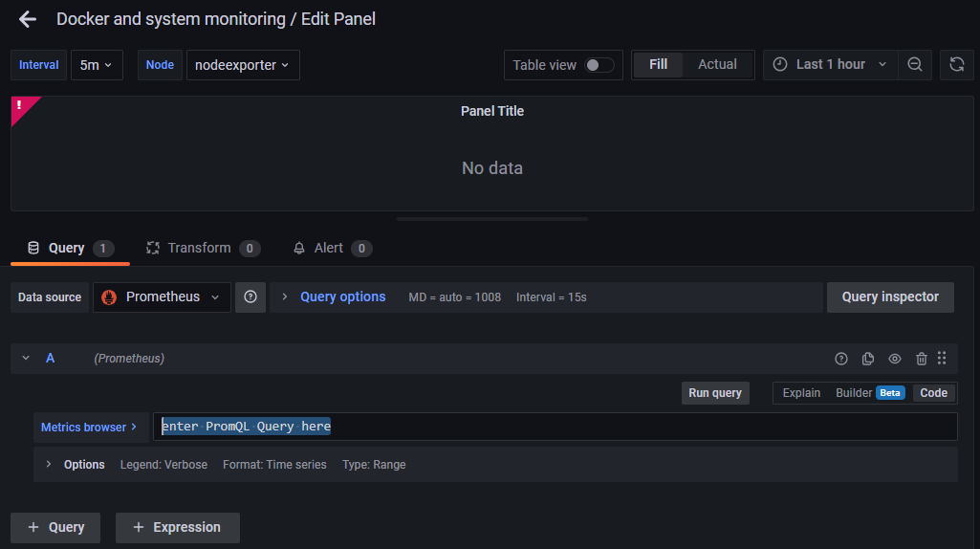Open the Interval 5m dropdown
Screen dimensions: 980x549
pyautogui.click(x=96, y=65)
